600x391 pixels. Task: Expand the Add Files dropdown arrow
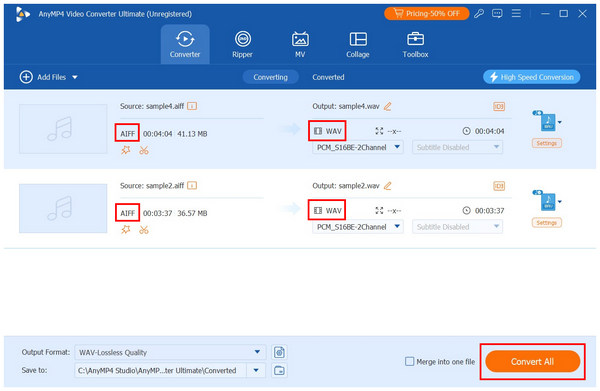75,77
